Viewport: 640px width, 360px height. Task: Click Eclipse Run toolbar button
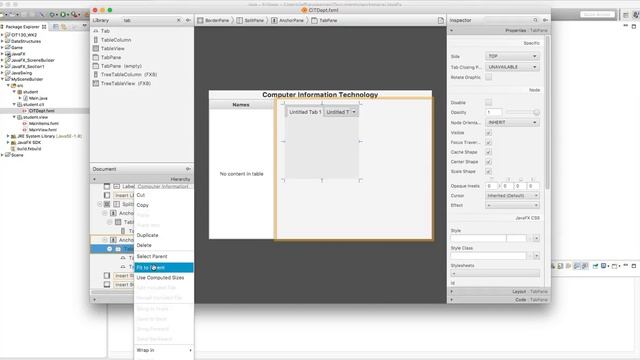63,14
